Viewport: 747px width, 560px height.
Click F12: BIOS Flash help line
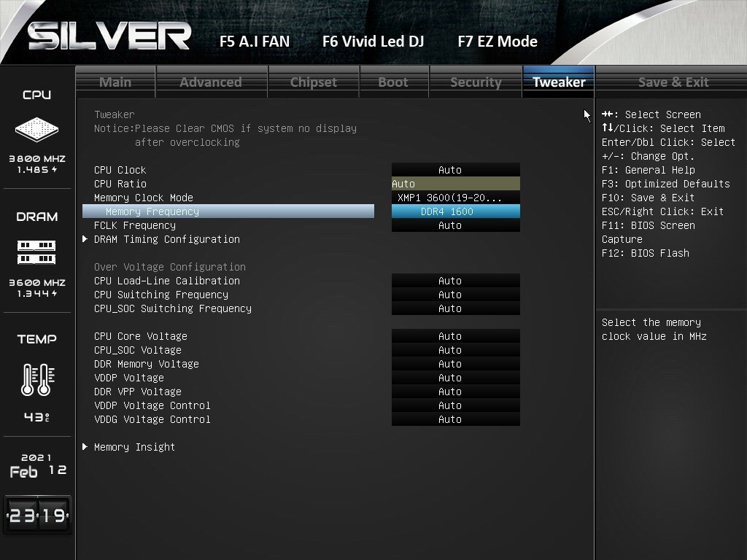(645, 253)
